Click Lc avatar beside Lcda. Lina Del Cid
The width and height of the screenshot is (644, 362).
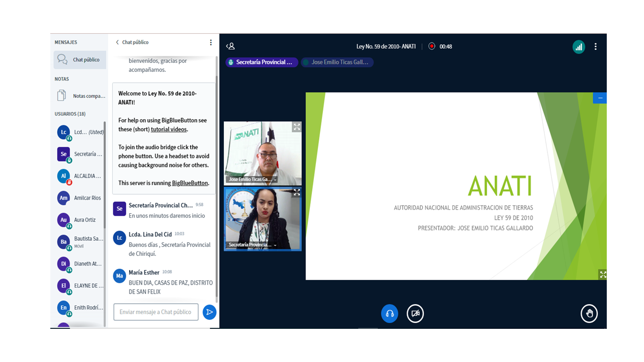point(119,238)
